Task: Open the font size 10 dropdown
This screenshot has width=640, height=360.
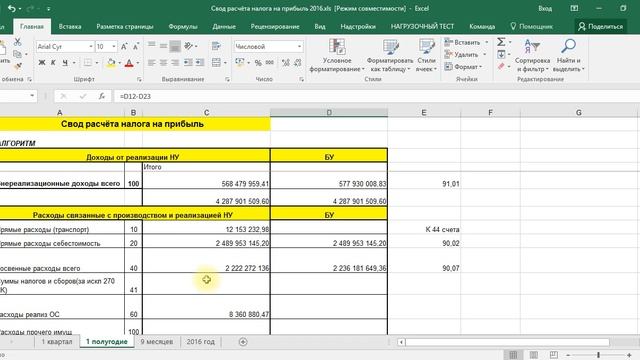Action: point(114,47)
